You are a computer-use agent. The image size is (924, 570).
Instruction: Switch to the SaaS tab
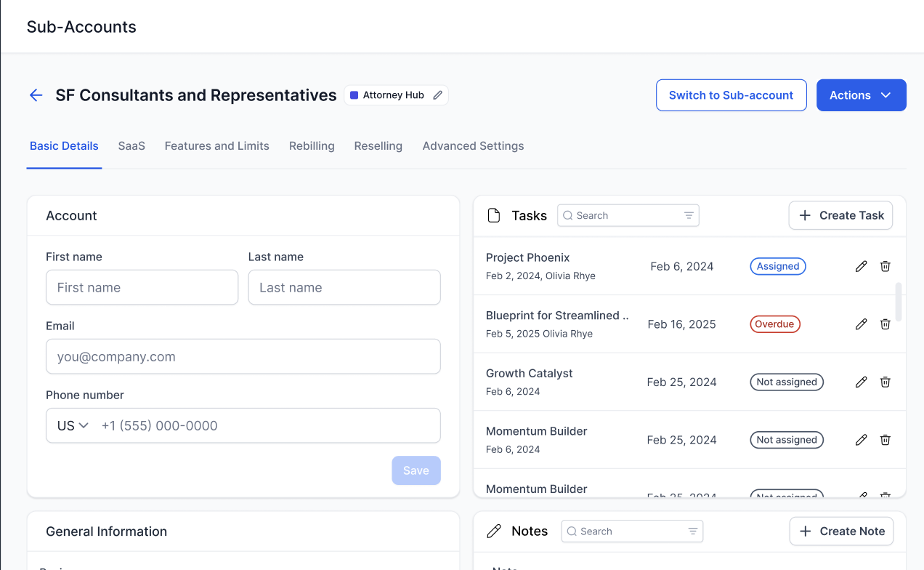click(x=131, y=146)
